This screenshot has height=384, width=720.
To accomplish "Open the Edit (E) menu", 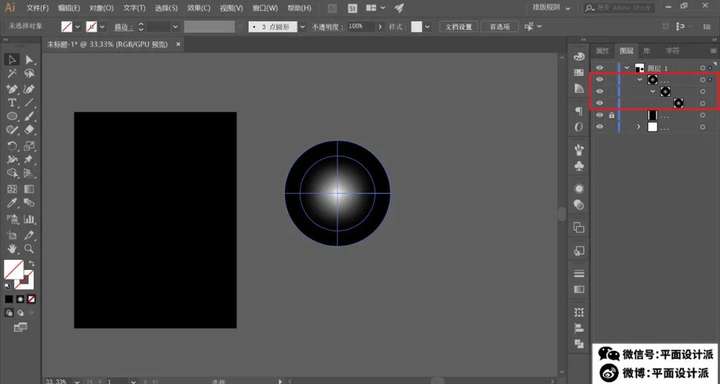I will point(69,8).
